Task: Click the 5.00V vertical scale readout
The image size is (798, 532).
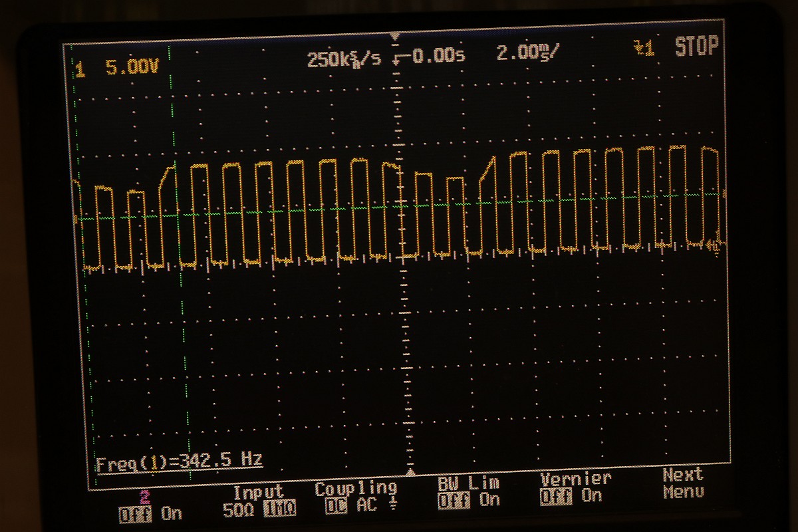Action: [132, 68]
